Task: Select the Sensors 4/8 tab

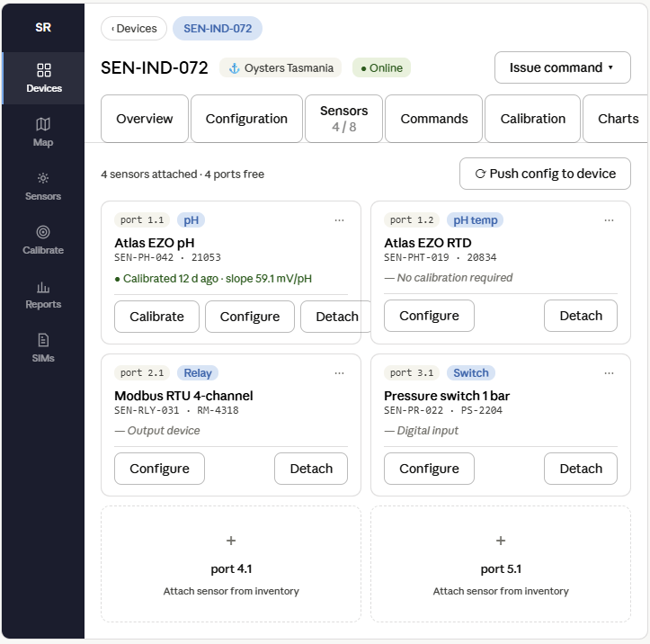Action: [343, 119]
